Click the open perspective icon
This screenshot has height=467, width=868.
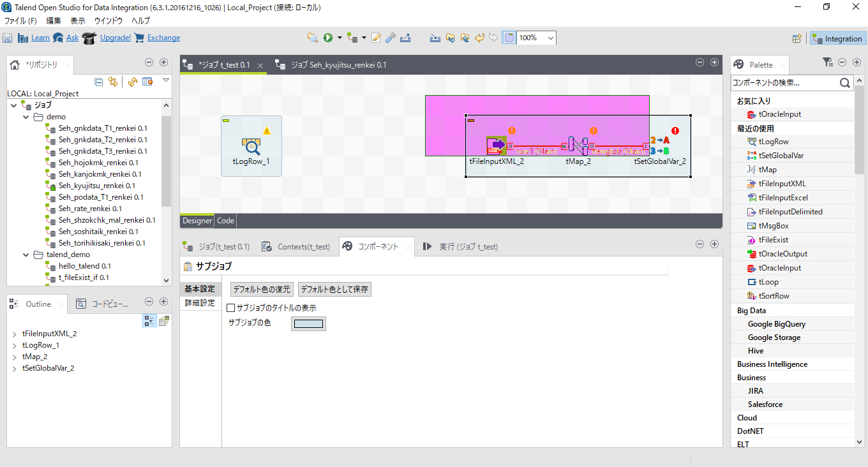point(797,38)
